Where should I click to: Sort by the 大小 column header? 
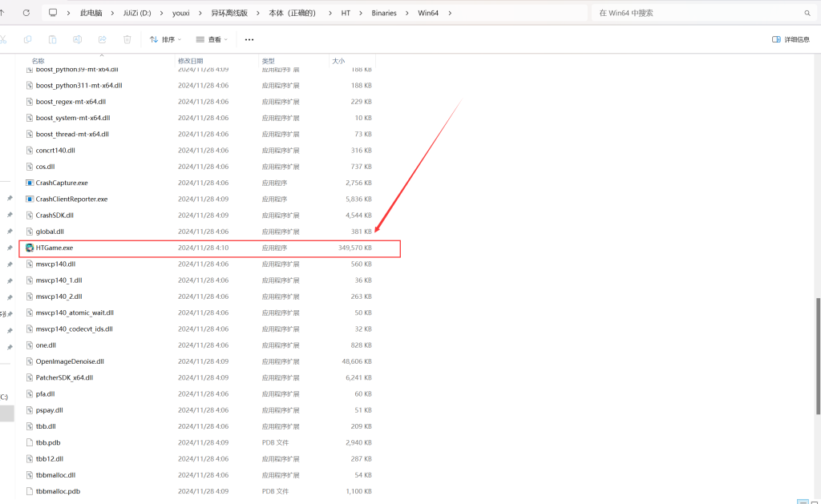(x=338, y=61)
